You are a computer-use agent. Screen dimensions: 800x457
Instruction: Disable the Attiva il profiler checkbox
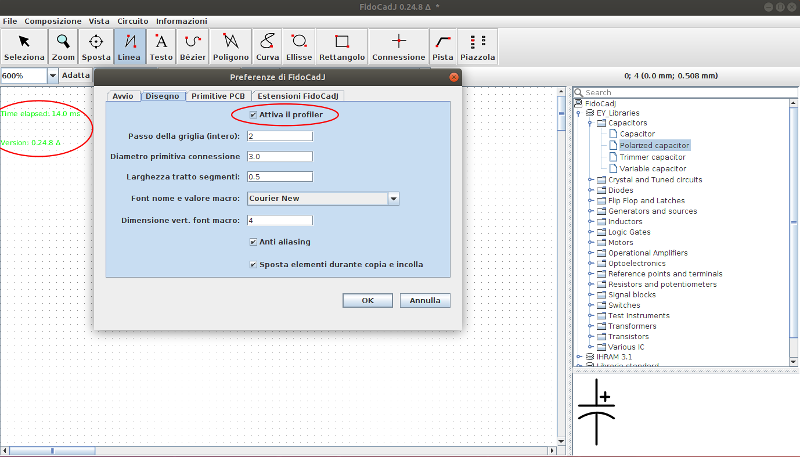coord(252,115)
